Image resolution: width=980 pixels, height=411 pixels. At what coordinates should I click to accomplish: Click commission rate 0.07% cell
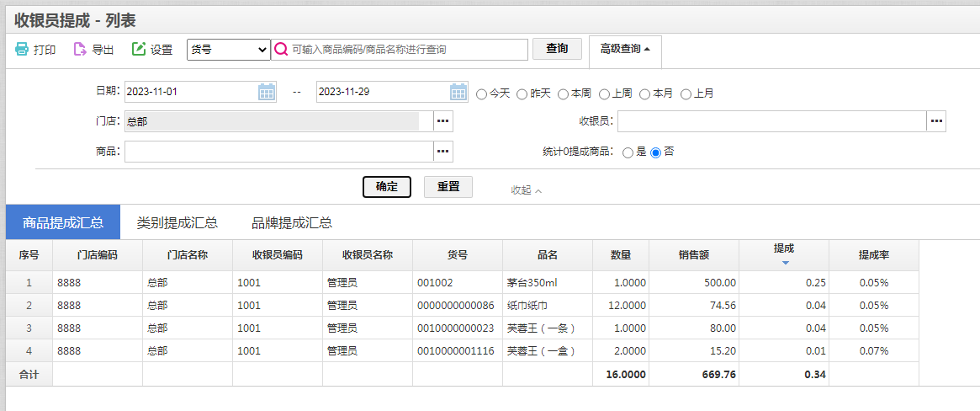(874, 351)
